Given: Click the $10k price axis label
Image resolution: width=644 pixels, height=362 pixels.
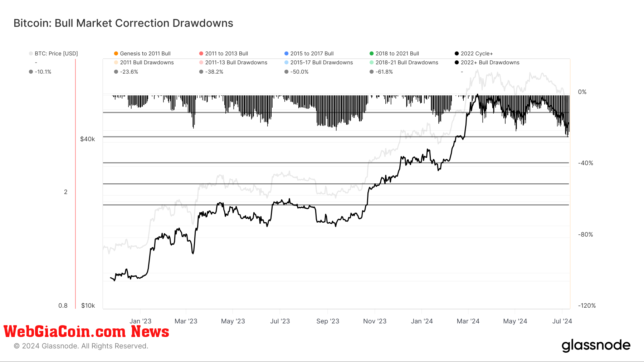Looking at the screenshot, I should 88,306.
